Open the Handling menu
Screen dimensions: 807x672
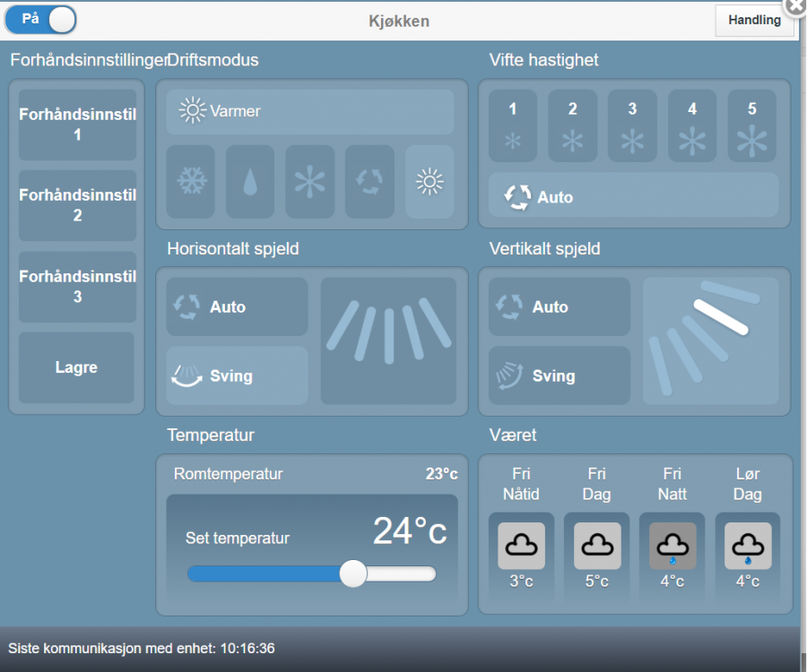coord(754,20)
